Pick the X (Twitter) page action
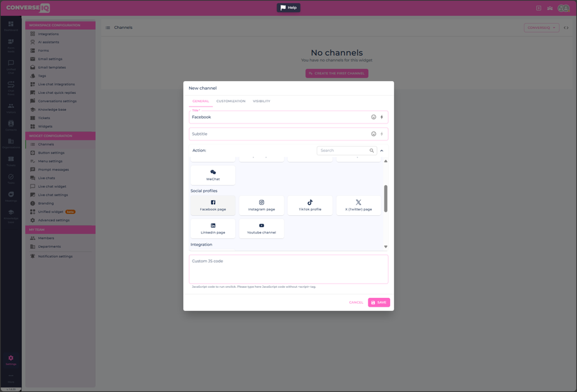 (x=357, y=205)
